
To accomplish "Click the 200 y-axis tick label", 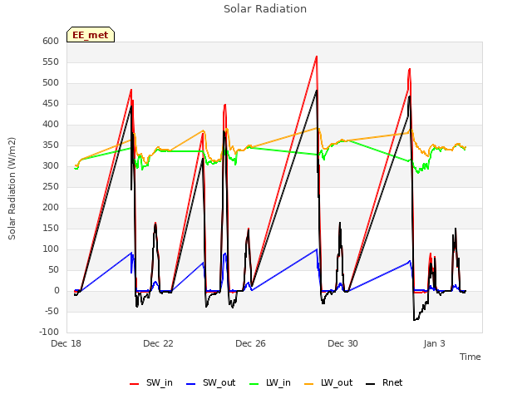I will point(51,207).
